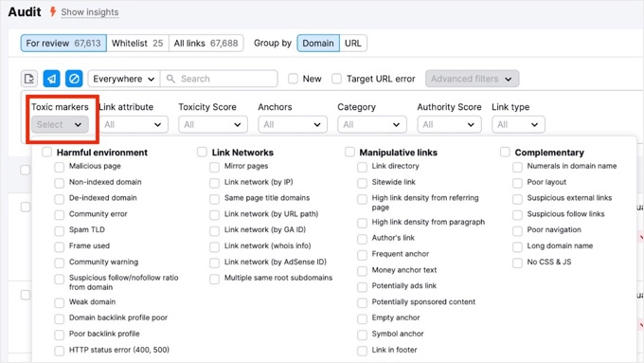Image resolution: width=644 pixels, height=363 pixels.
Task: Open the Link type dropdown
Action: click(518, 124)
